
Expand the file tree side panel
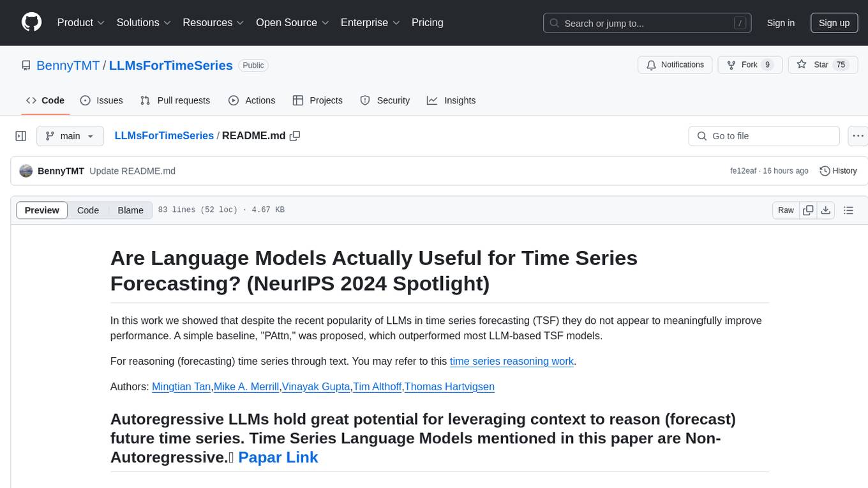pyautogui.click(x=21, y=136)
